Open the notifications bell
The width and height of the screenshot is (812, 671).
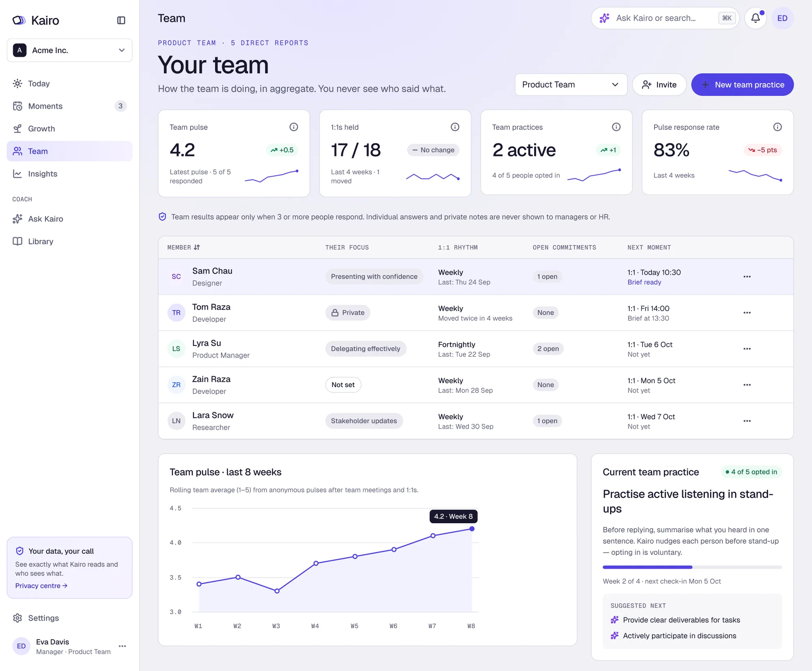pos(755,18)
